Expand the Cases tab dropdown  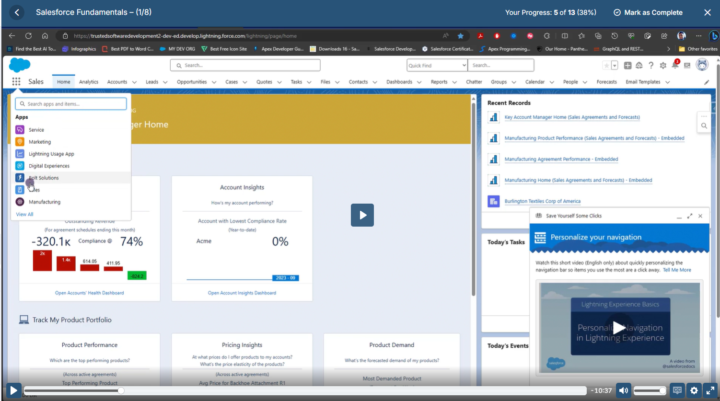click(245, 82)
